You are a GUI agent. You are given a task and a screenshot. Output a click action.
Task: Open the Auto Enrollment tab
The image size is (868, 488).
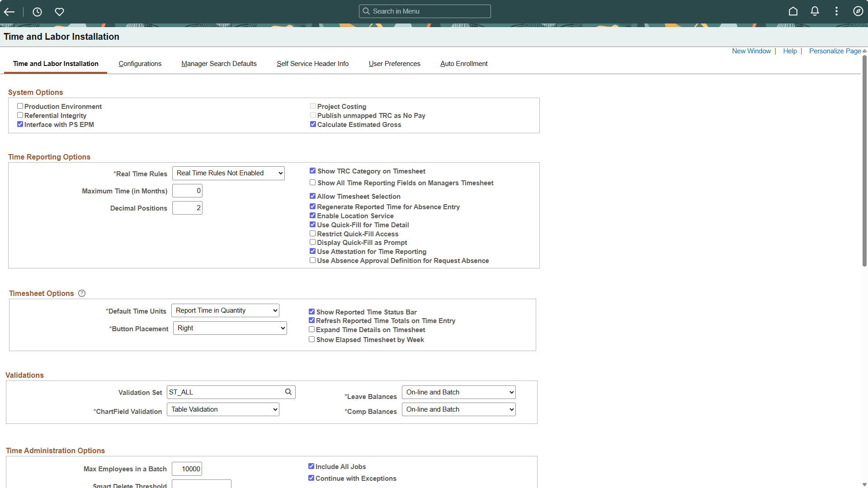464,64
